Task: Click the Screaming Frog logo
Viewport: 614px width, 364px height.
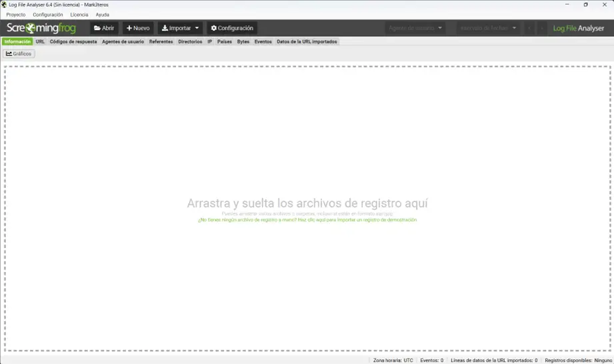Action: click(x=41, y=28)
